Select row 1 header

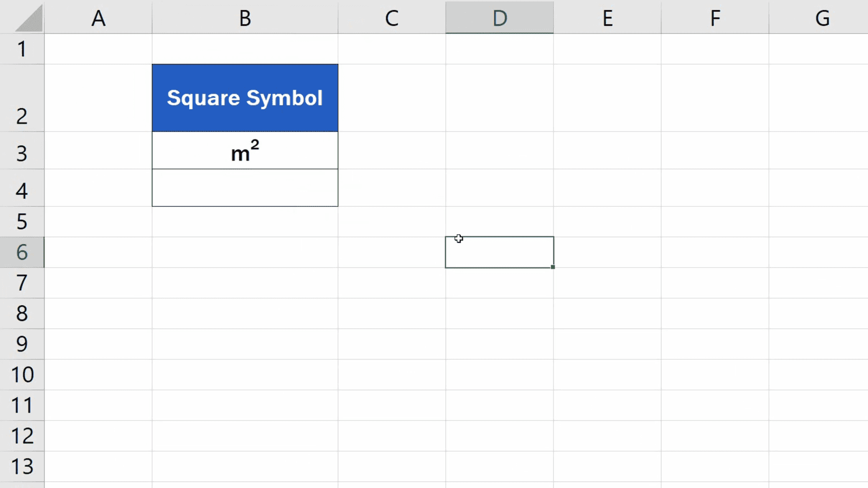[22, 49]
